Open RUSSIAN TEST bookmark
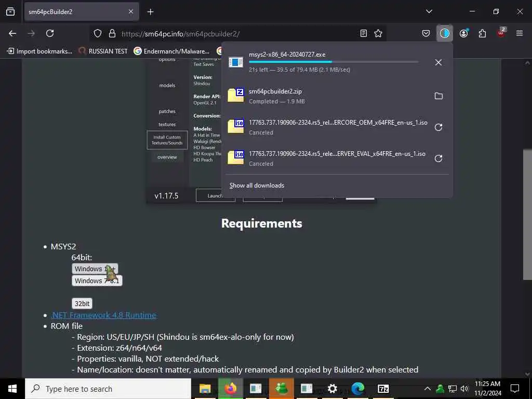This screenshot has width=532, height=399. point(103,51)
